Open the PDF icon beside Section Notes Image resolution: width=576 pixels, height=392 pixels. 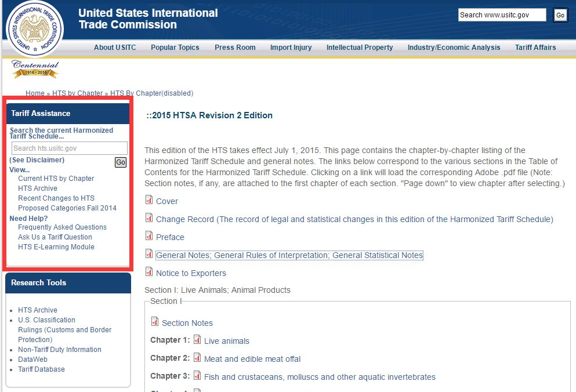[x=155, y=321]
